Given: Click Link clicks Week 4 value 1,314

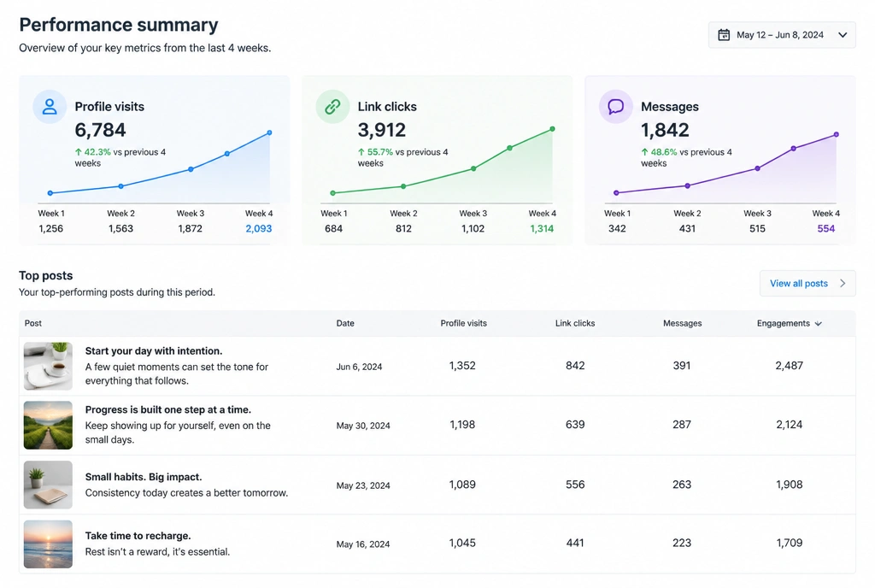Looking at the screenshot, I should [542, 229].
